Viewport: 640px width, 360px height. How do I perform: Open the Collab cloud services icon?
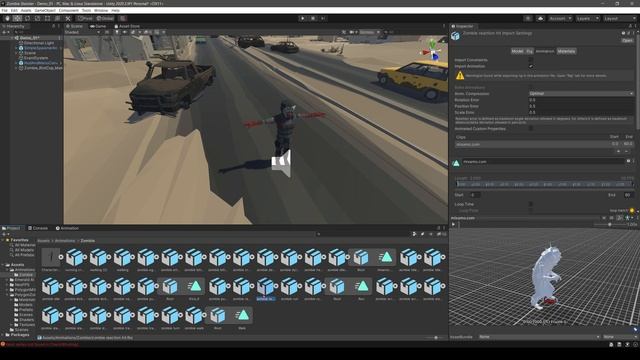click(540, 18)
